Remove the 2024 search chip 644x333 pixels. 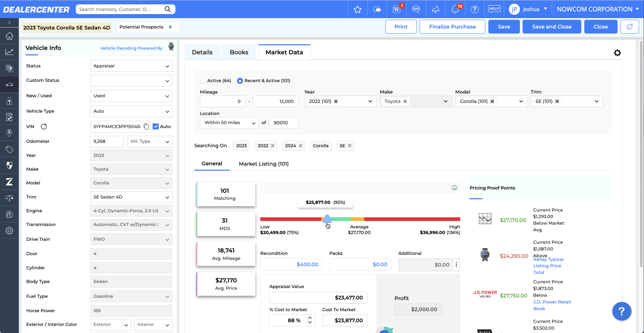click(301, 146)
